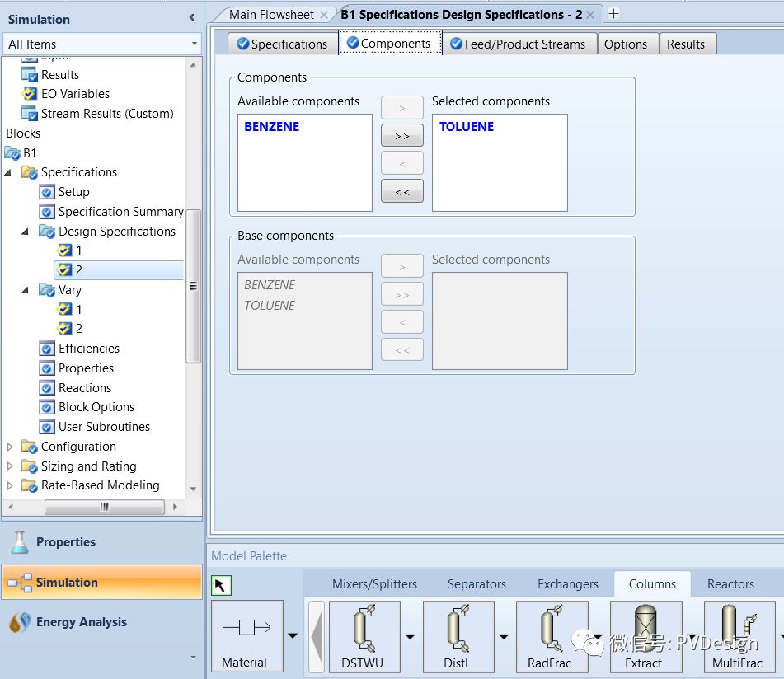
Task: Switch to the Main Flowsheet tab
Action: (x=271, y=15)
